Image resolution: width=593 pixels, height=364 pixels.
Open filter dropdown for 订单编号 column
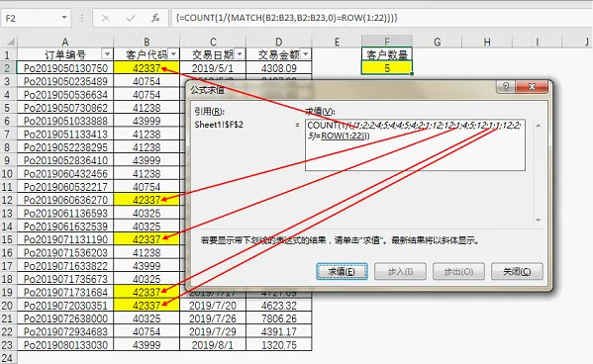[x=107, y=54]
